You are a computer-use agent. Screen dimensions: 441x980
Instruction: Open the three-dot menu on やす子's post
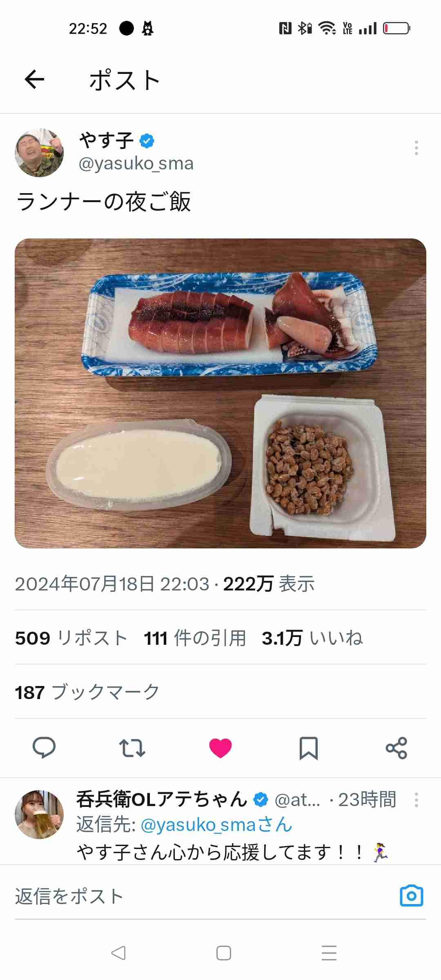(x=416, y=148)
